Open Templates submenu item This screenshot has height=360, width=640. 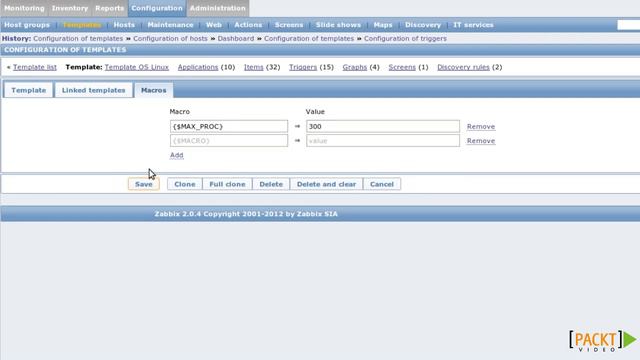pos(82,25)
